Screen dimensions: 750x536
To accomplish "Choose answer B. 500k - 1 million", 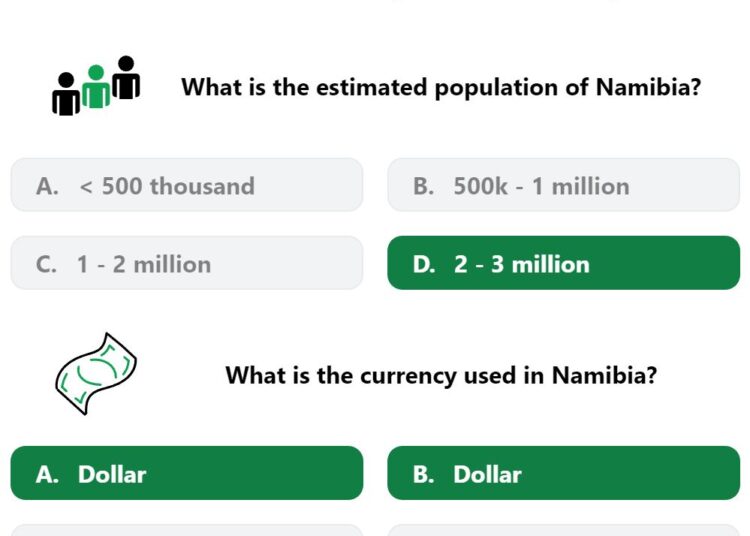I will pyautogui.click(x=563, y=185).
